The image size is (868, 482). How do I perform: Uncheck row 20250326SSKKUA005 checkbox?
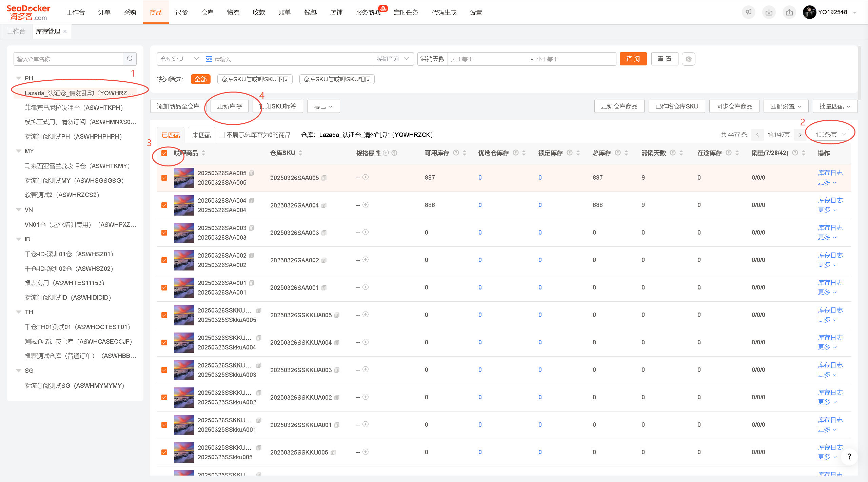[164, 315]
